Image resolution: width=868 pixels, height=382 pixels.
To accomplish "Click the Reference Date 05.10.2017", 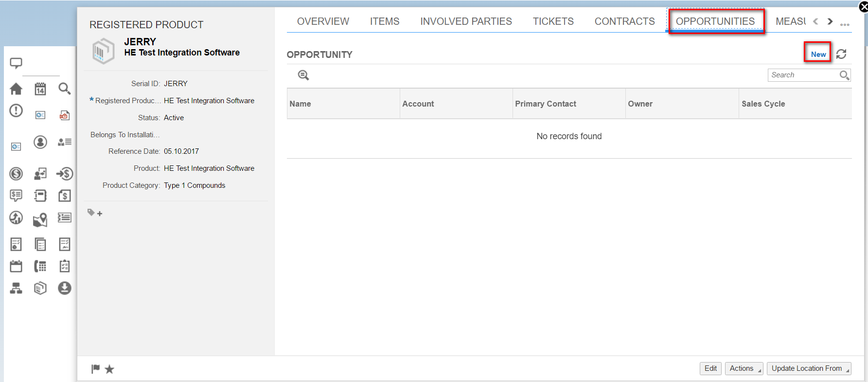I will pyautogui.click(x=181, y=151).
